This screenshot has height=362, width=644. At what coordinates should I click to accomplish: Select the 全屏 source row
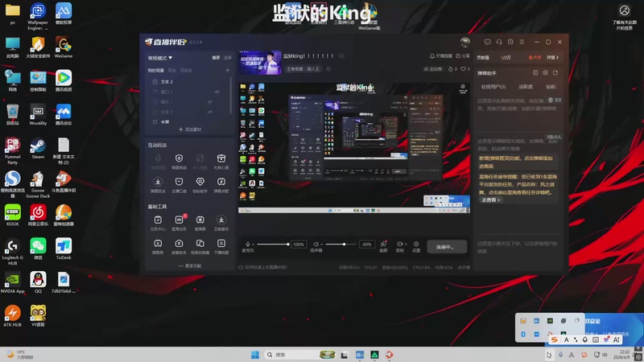click(188, 122)
